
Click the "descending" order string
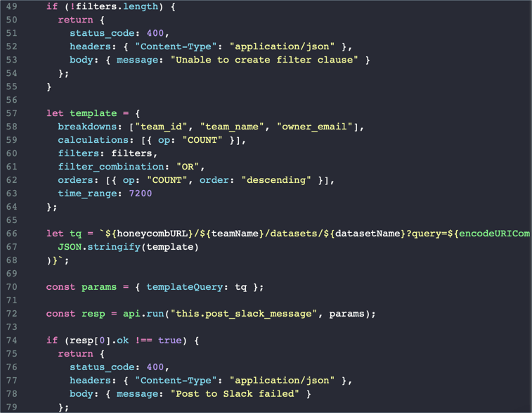pyautogui.click(x=276, y=180)
